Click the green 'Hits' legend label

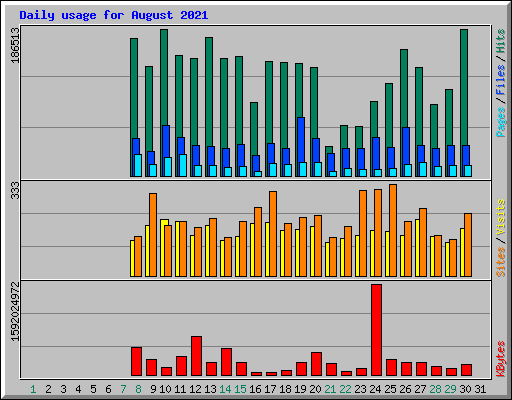pyautogui.click(x=501, y=41)
